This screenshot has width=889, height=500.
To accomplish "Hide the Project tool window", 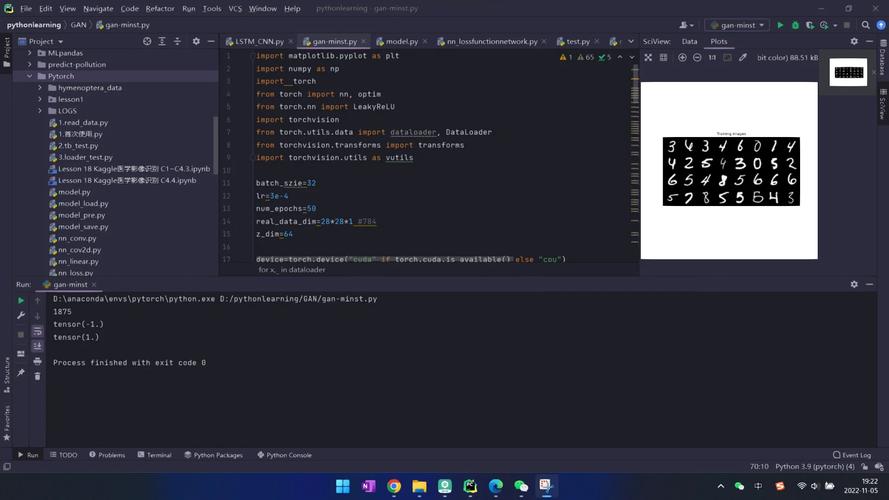I will (211, 41).
